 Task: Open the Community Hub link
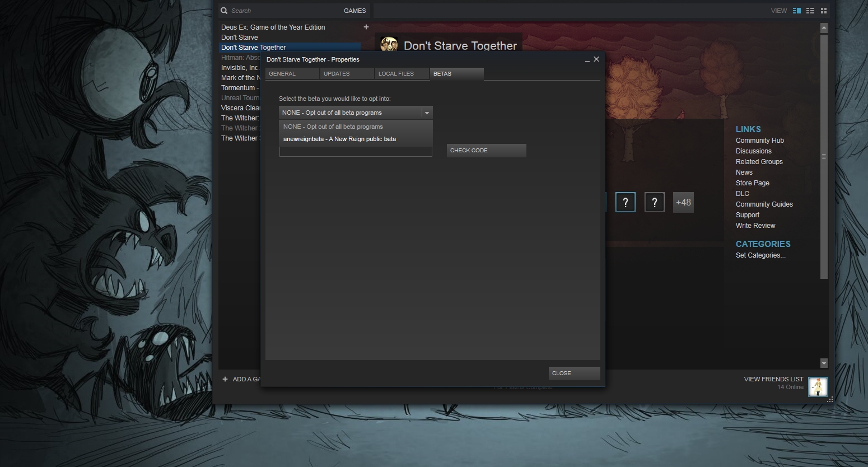point(759,141)
